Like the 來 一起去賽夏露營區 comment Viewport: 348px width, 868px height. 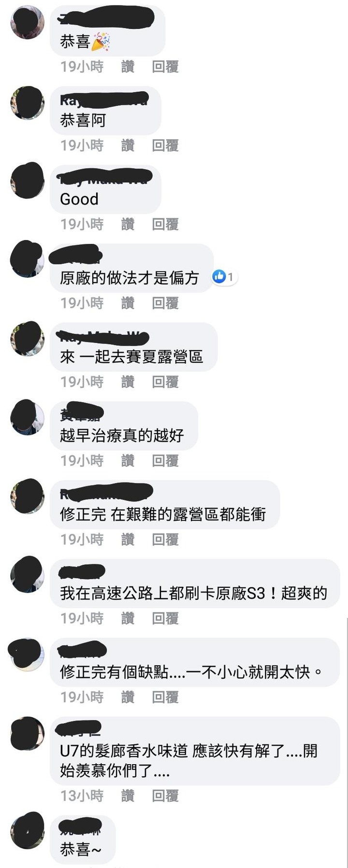[128, 382]
